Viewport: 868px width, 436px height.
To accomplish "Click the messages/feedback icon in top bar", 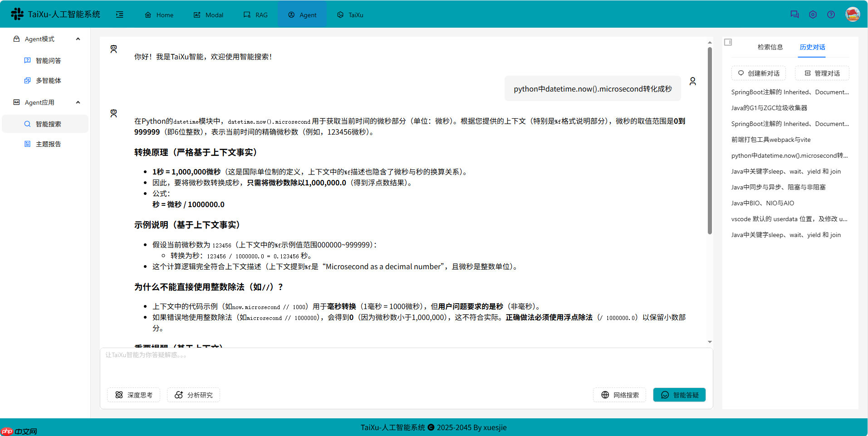I will (x=794, y=14).
